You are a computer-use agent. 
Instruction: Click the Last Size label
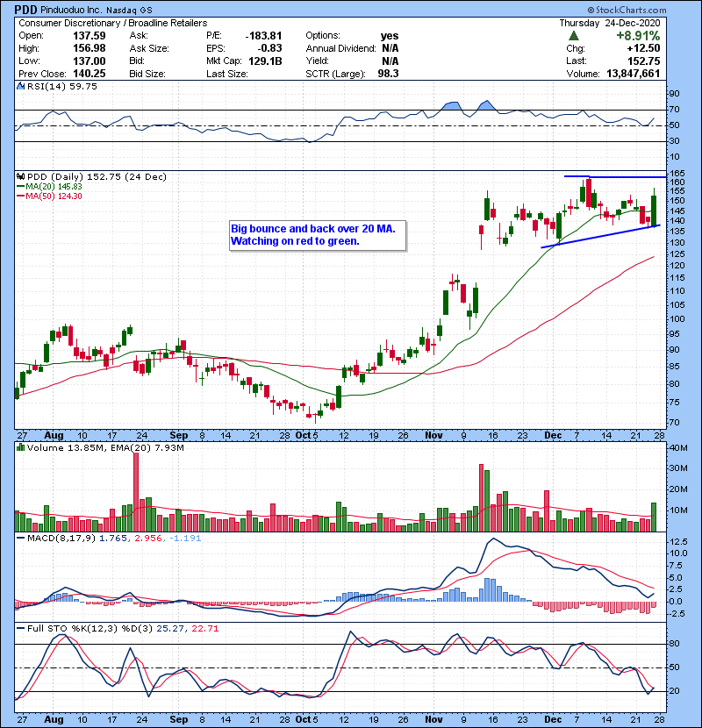[227, 74]
